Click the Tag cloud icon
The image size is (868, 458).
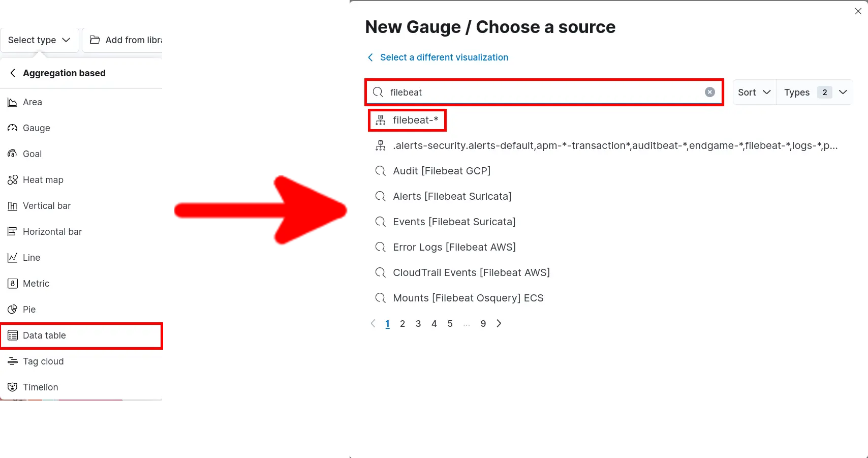pos(12,361)
